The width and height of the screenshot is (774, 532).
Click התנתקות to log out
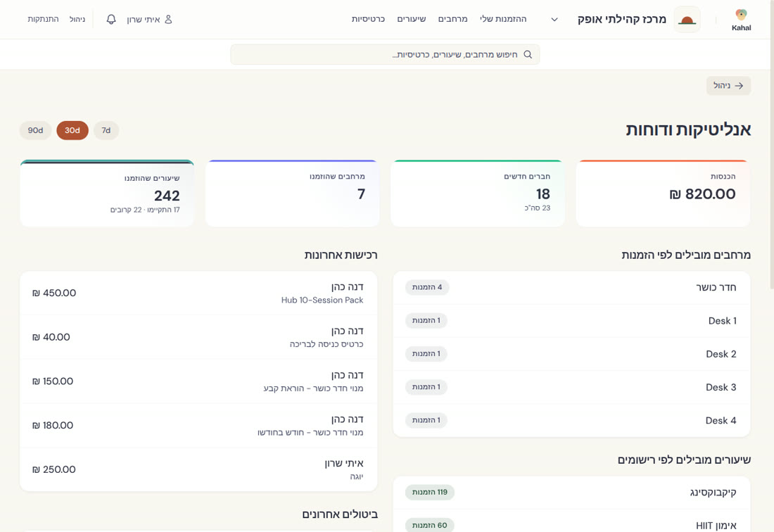(x=43, y=19)
